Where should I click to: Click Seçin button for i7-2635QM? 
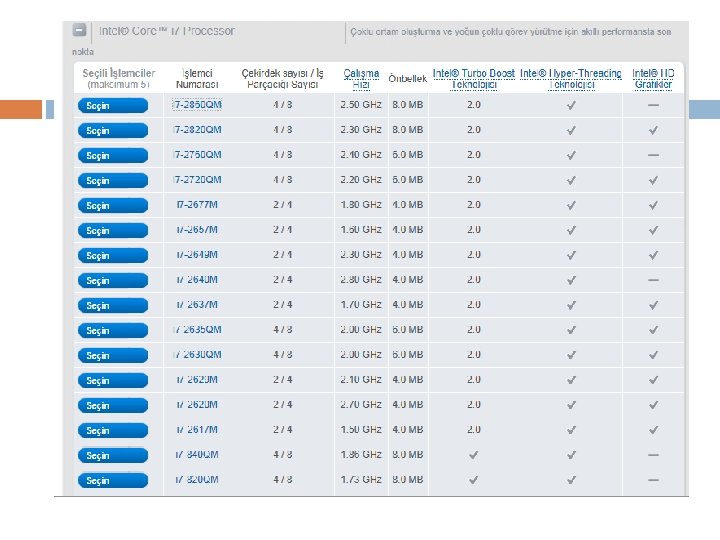(x=113, y=330)
